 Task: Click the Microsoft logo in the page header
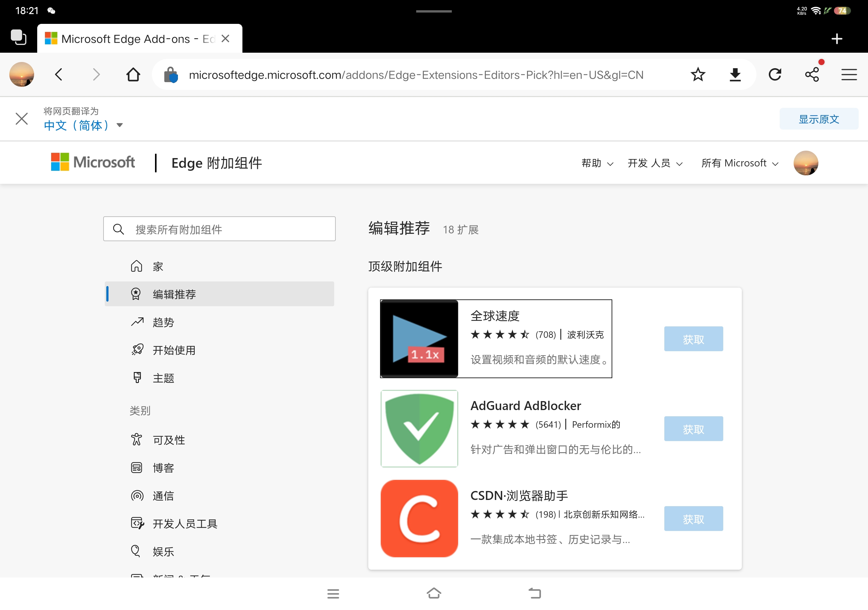93,162
